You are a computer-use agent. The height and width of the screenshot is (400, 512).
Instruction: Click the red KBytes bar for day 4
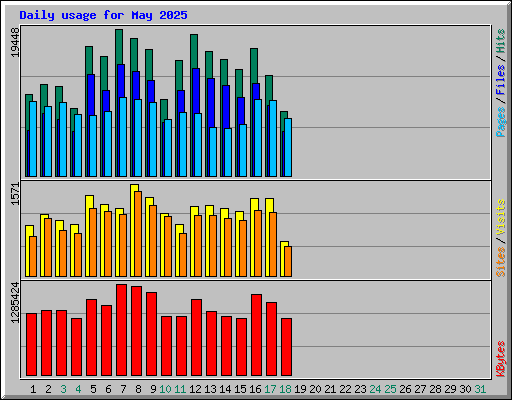click(x=77, y=347)
